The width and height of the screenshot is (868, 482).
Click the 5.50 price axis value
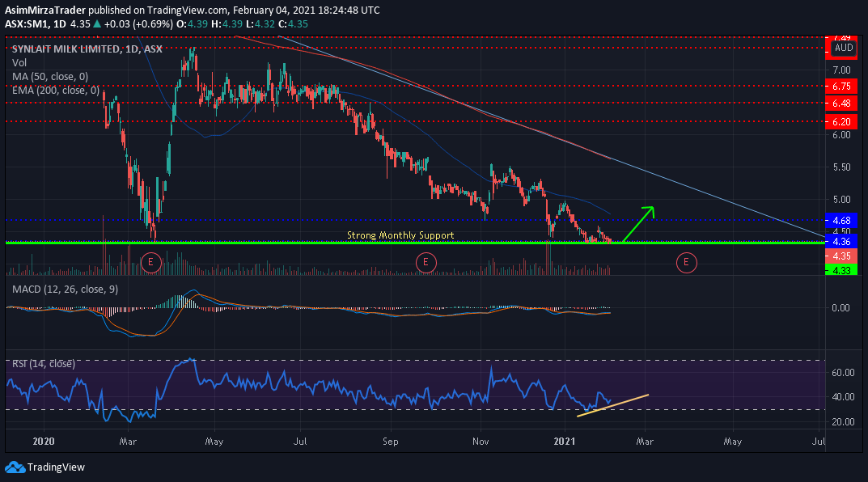[841, 167]
